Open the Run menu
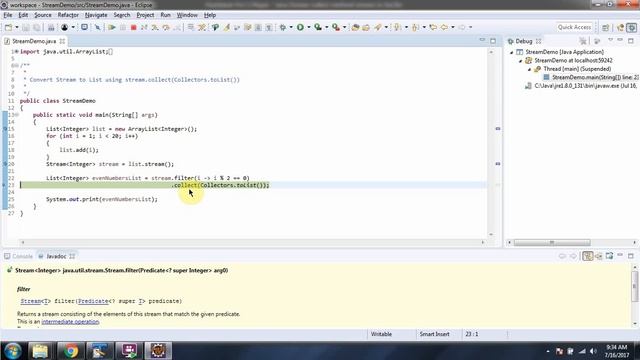 (165, 15)
